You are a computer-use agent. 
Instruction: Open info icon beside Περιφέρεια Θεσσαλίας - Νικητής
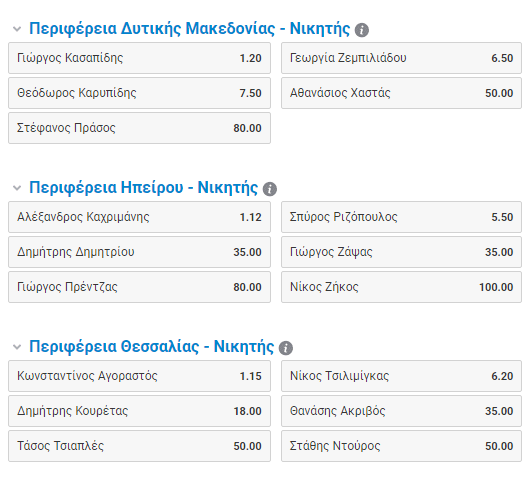[285, 348]
